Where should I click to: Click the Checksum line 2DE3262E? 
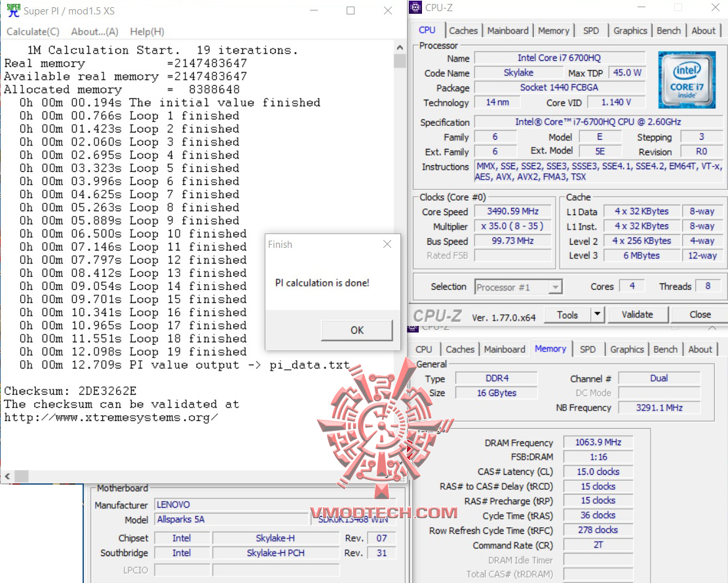coord(70,391)
